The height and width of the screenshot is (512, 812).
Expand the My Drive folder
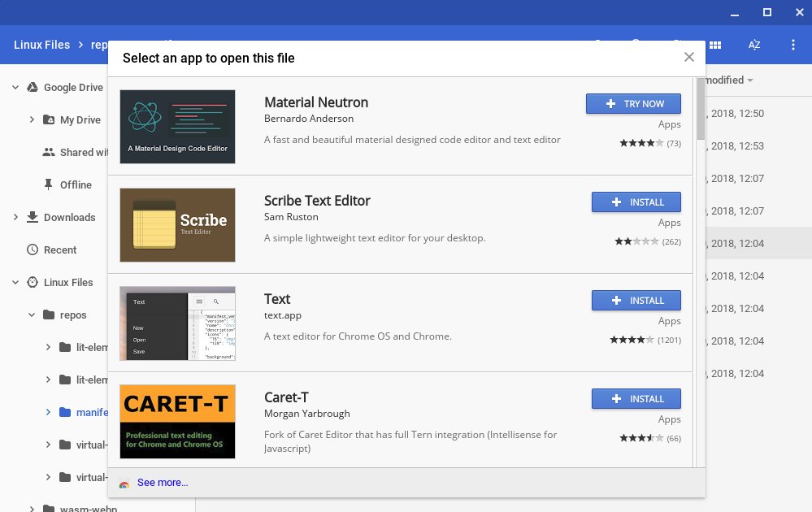(x=32, y=119)
